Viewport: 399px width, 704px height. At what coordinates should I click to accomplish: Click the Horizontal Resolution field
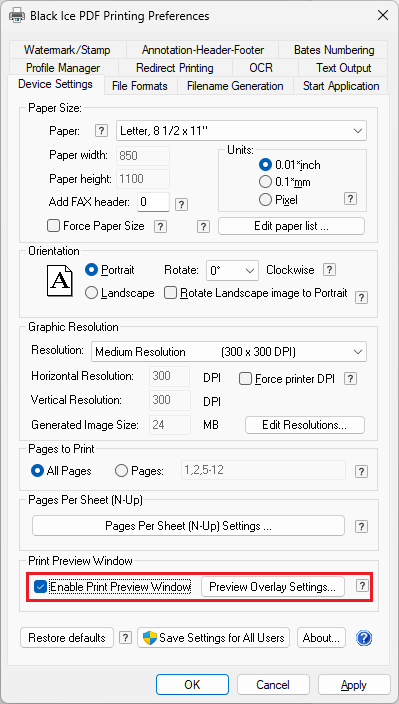click(170, 376)
